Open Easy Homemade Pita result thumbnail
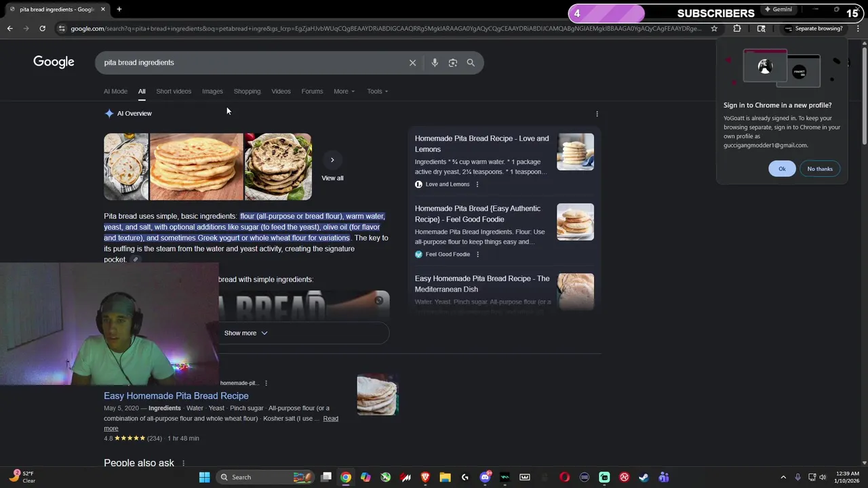The width and height of the screenshot is (868, 488). [377, 394]
